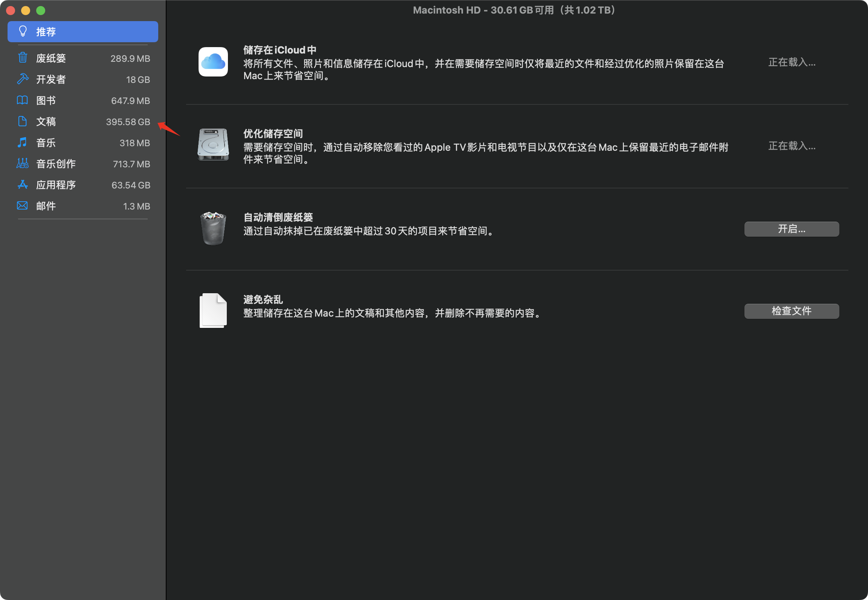
Task: Click the 储存在 iCloud 中 heading
Action: coord(280,50)
